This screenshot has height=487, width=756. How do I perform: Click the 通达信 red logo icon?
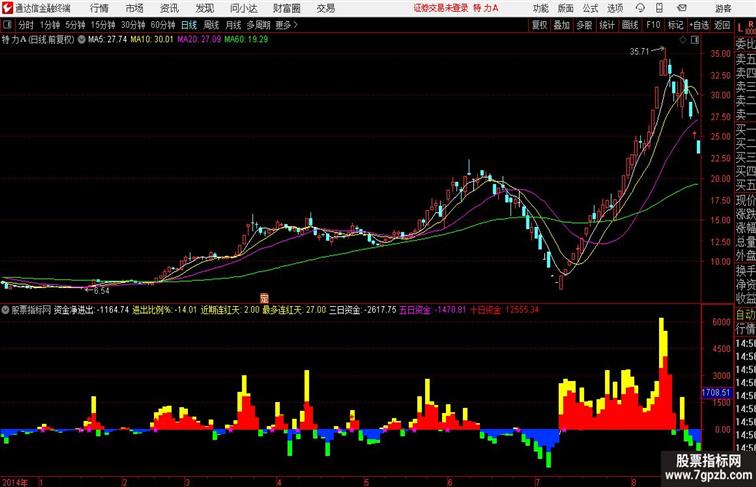tap(7, 8)
